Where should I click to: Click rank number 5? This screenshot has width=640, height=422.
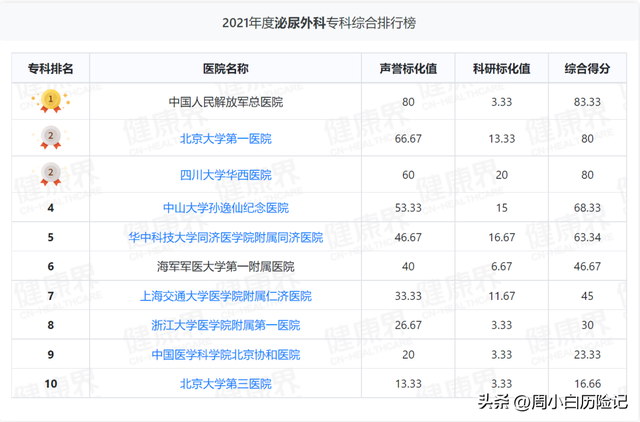51,238
